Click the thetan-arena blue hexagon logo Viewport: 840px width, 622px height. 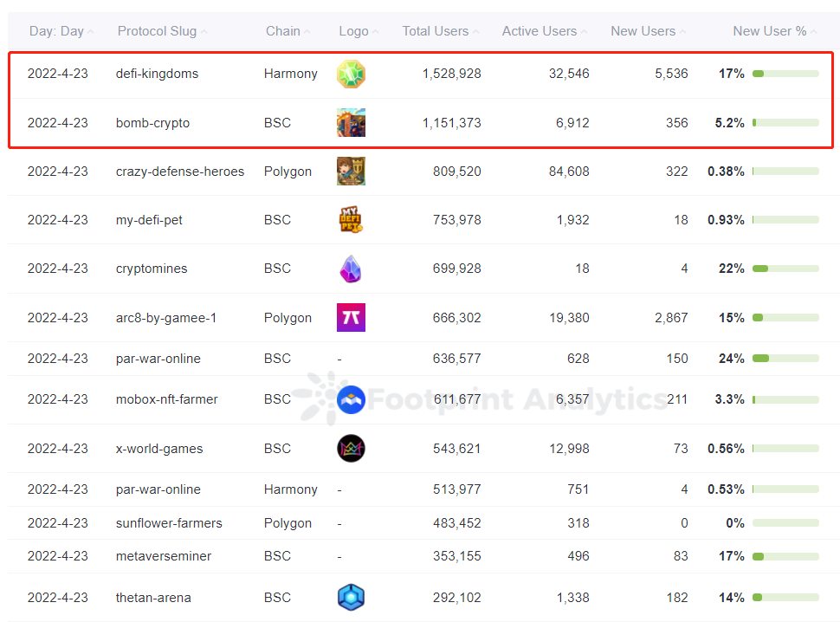pyautogui.click(x=351, y=598)
